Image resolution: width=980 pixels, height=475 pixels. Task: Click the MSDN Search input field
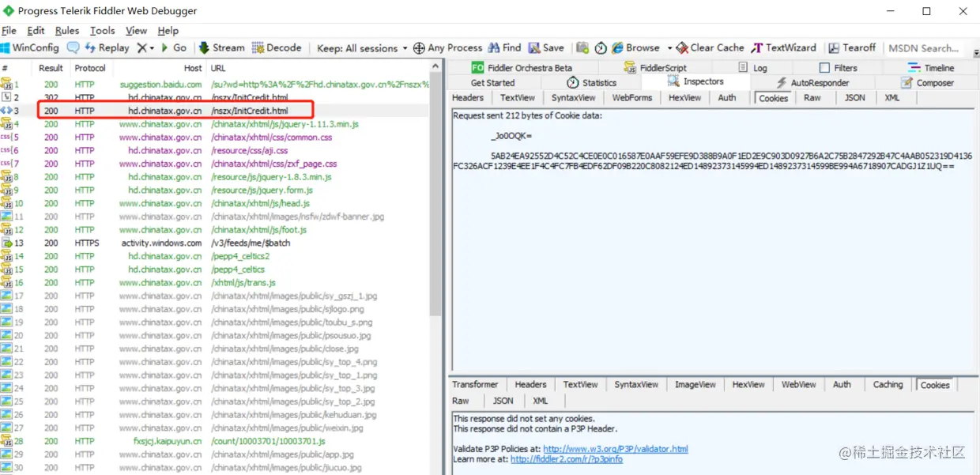925,47
